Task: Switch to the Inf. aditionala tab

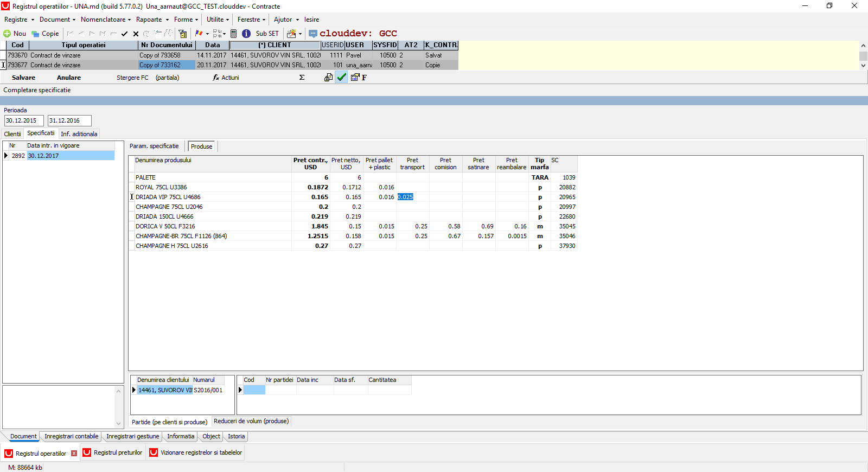Action: tap(79, 134)
